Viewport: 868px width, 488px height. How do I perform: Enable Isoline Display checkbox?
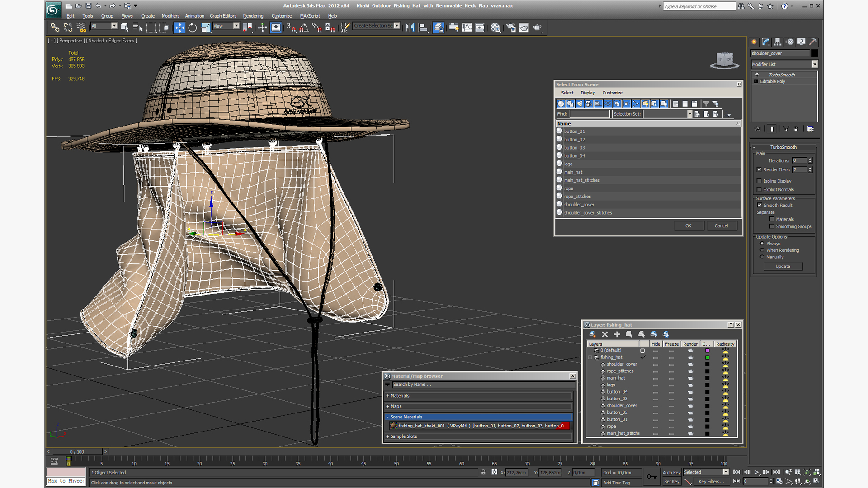(759, 181)
